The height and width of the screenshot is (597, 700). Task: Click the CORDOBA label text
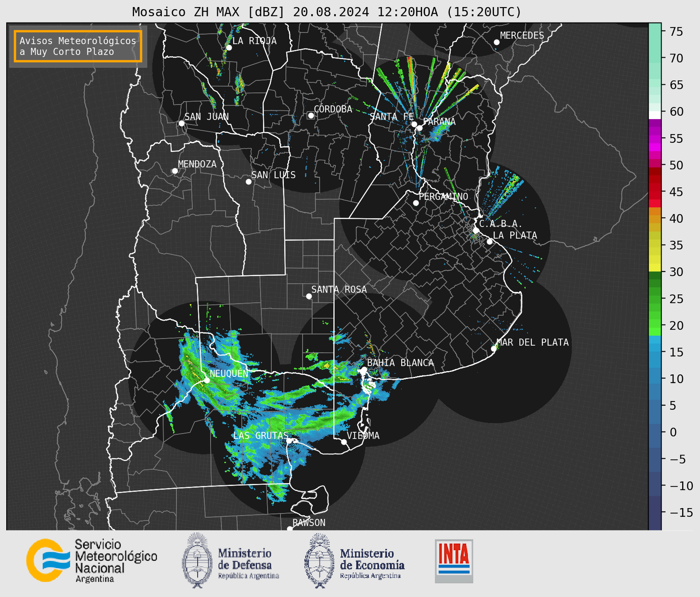click(x=333, y=109)
